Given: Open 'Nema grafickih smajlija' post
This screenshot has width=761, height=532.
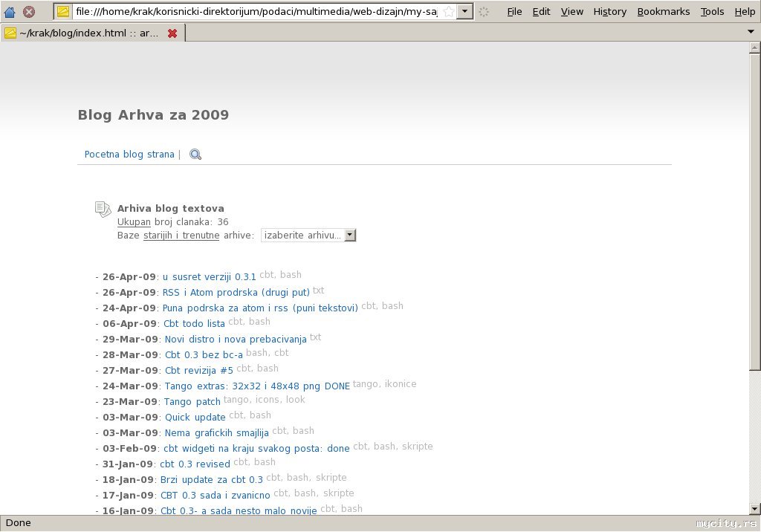Looking at the screenshot, I should (x=216, y=433).
